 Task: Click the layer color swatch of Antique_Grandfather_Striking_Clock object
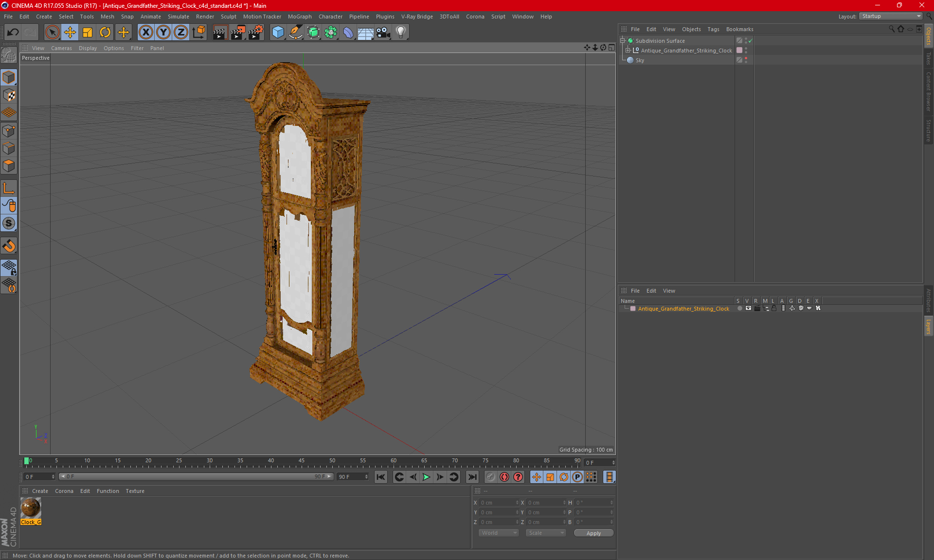[739, 51]
